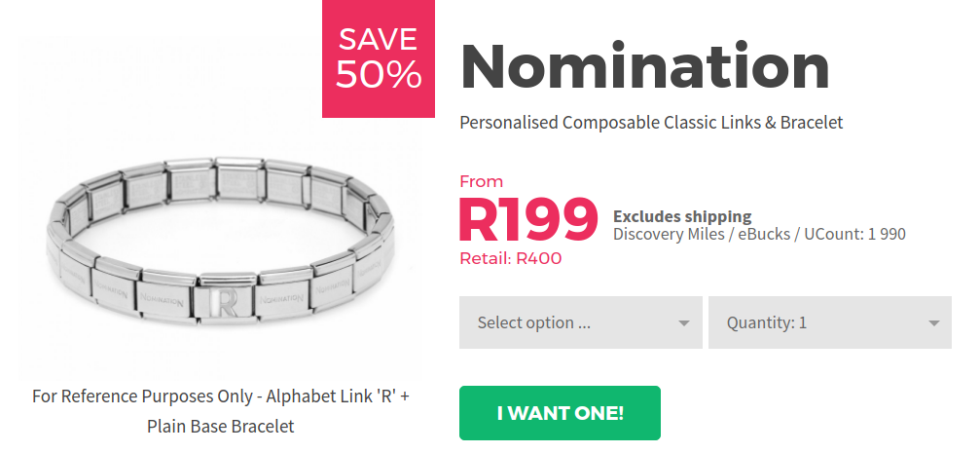Click the 1 990 miles value
980x453 pixels.
click(x=886, y=234)
